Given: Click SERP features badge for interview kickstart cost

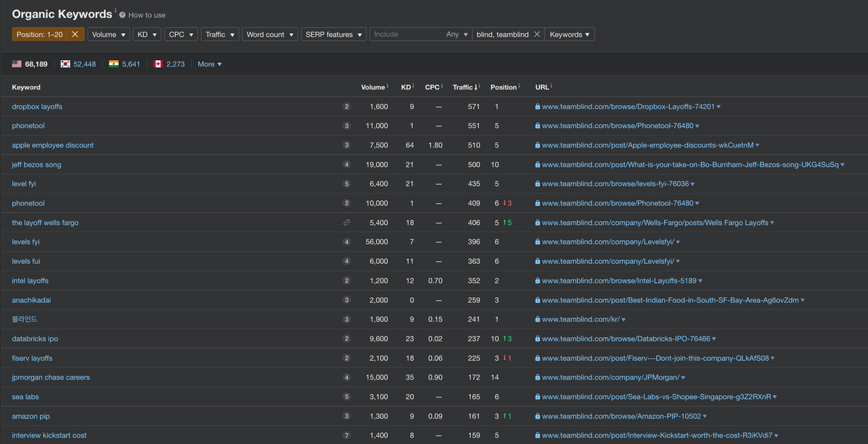Looking at the screenshot, I should [x=346, y=435].
